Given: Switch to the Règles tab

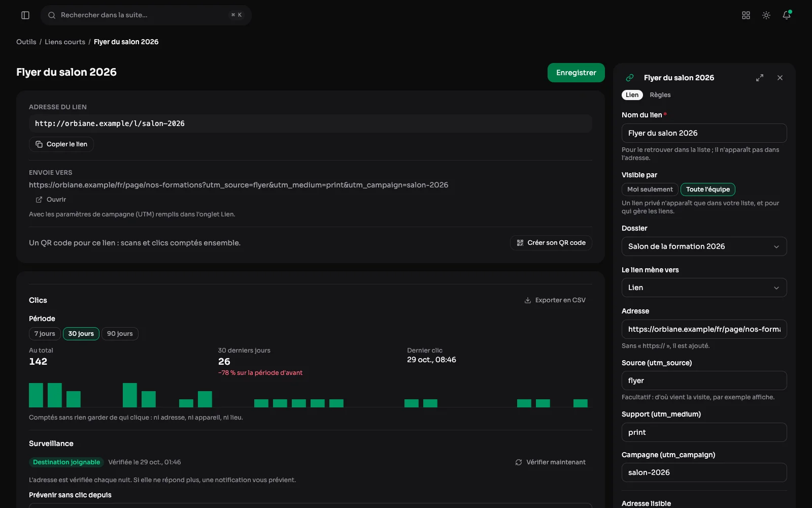Looking at the screenshot, I should tap(660, 95).
